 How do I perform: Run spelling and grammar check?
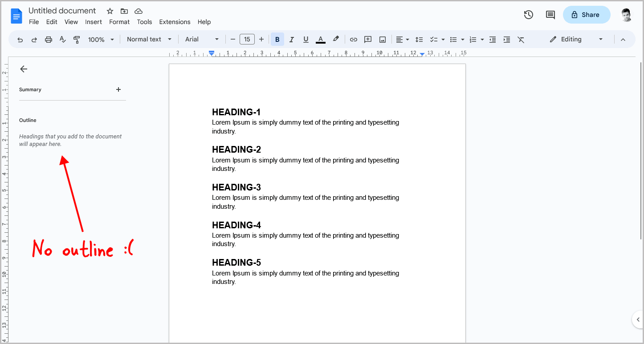coord(63,40)
